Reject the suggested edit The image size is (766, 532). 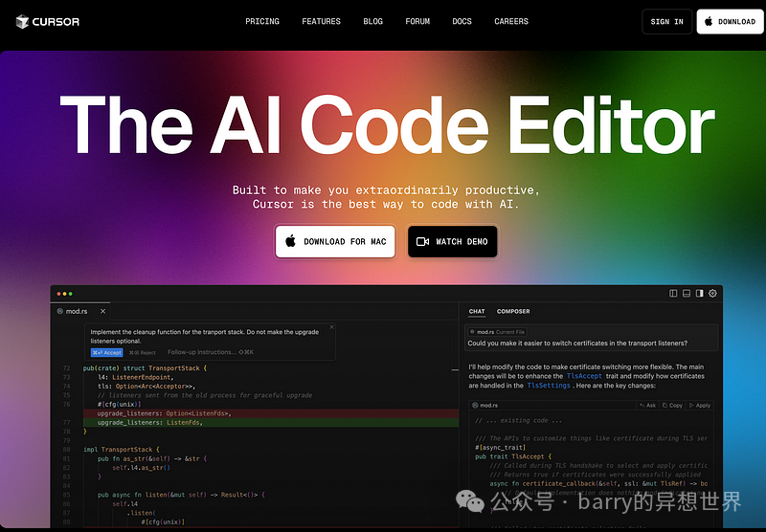[x=142, y=352]
